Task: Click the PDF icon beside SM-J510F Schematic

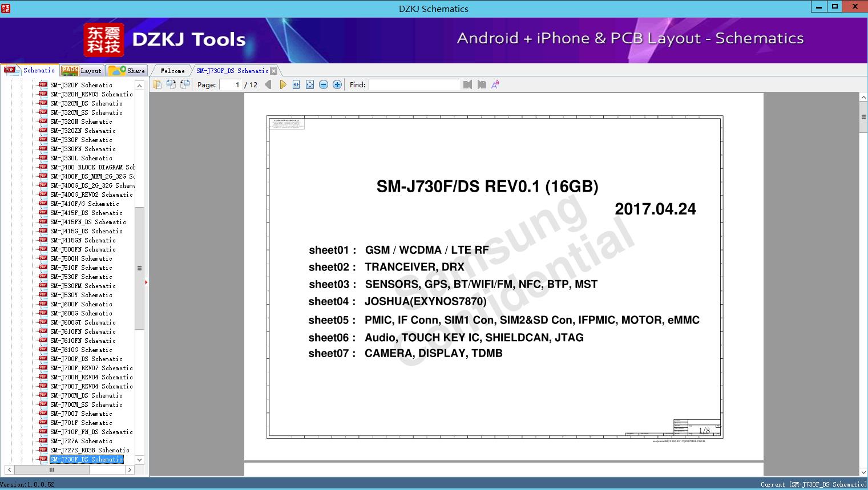Action: [43, 267]
